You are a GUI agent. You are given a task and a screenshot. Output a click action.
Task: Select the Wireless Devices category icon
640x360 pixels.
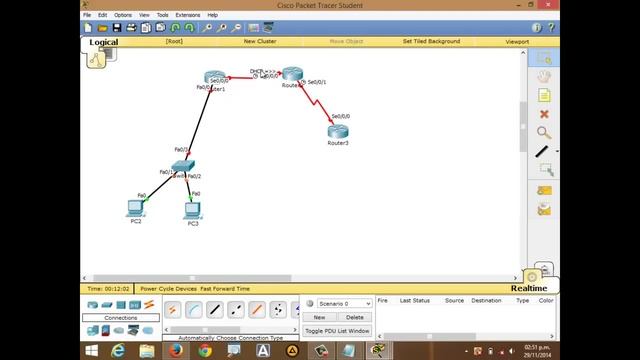tap(135, 305)
